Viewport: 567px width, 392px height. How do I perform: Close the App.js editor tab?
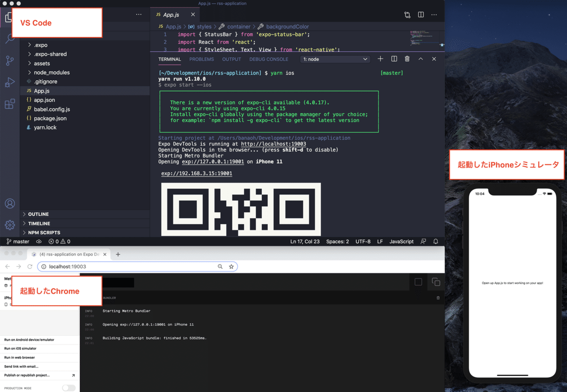[193, 15]
